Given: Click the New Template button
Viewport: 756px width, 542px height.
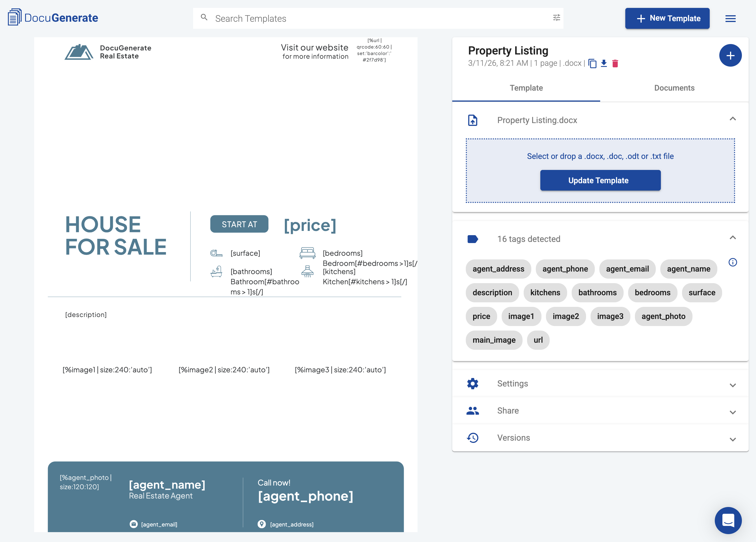Looking at the screenshot, I should click(x=667, y=18).
